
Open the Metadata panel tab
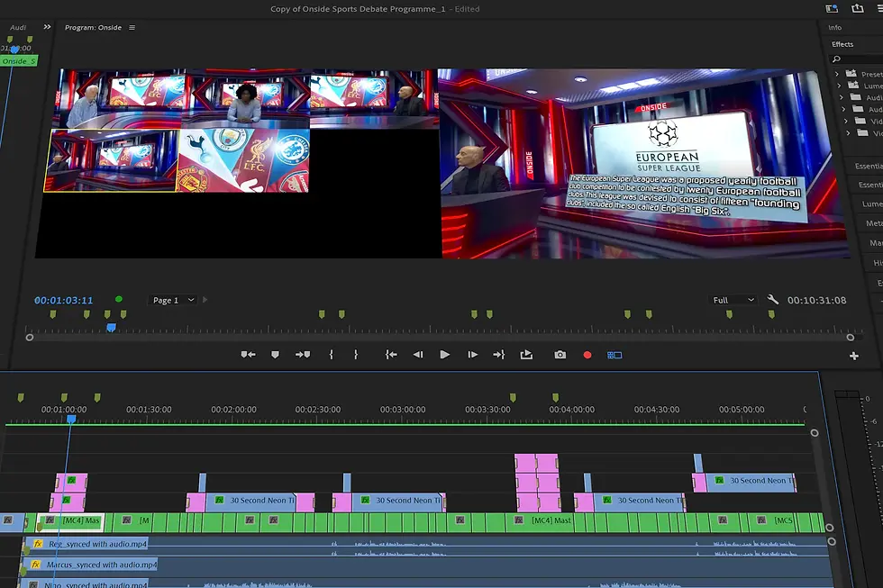point(874,223)
